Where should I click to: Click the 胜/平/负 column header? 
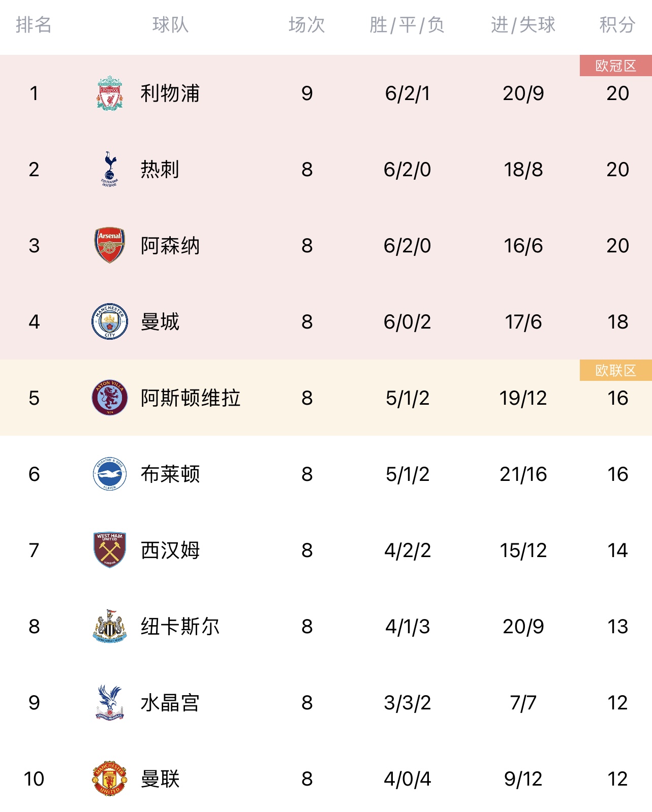point(407,24)
